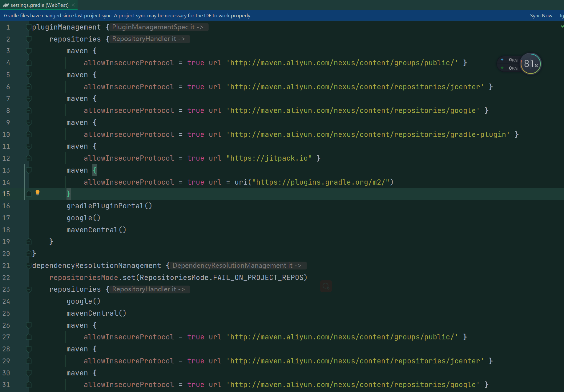
Task: Click allowInsecureProtocol on line 27
Action: pyautogui.click(x=129, y=337)
